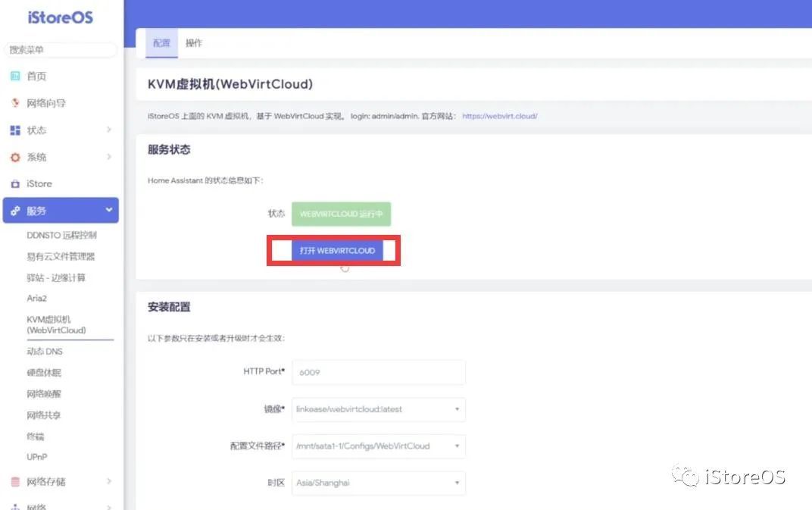Select Aria2 service
812x510 pixels.
point(37,299)
